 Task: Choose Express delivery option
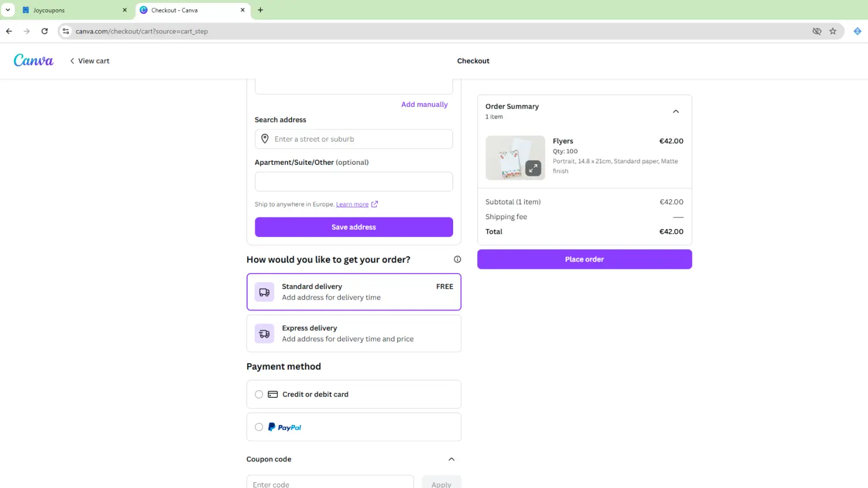354,334
